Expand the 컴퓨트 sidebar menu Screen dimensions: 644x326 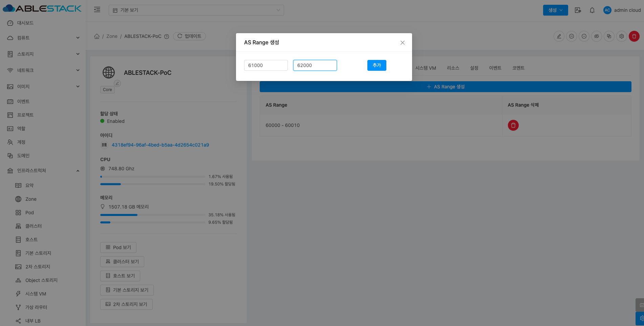43,38
